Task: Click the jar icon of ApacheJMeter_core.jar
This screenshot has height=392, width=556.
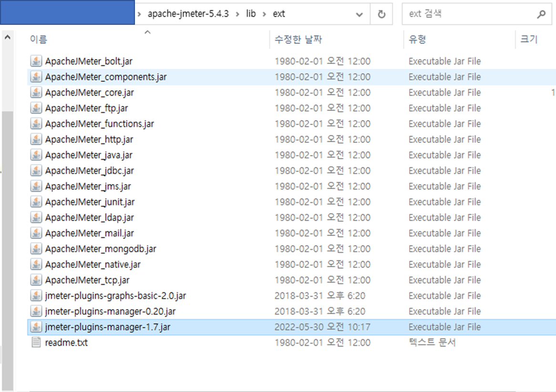Action: pos(36,92)
